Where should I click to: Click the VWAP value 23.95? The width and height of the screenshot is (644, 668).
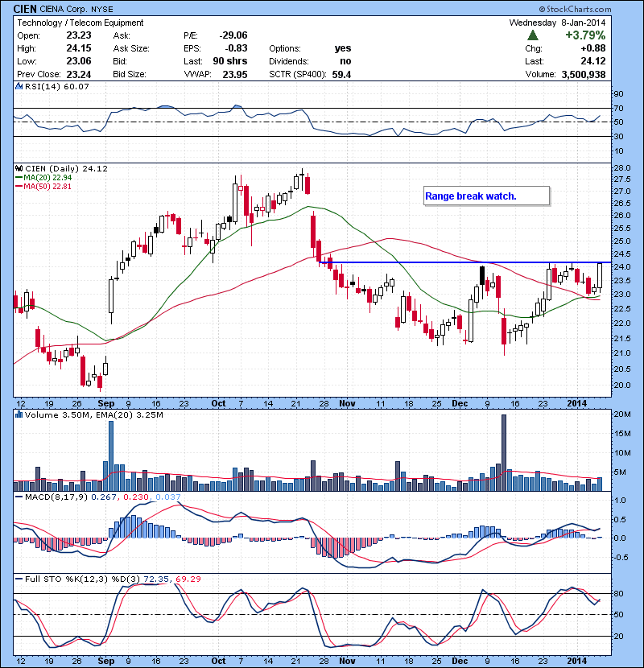235,75
